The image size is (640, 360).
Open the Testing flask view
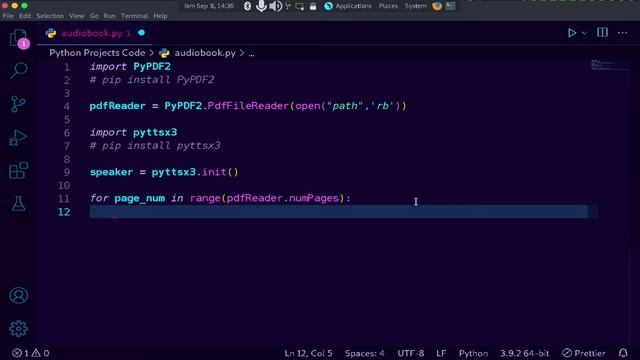18,203
